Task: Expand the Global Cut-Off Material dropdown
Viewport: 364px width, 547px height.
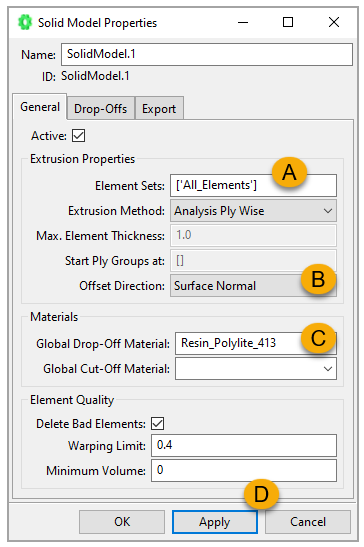Action: (256, 368)
